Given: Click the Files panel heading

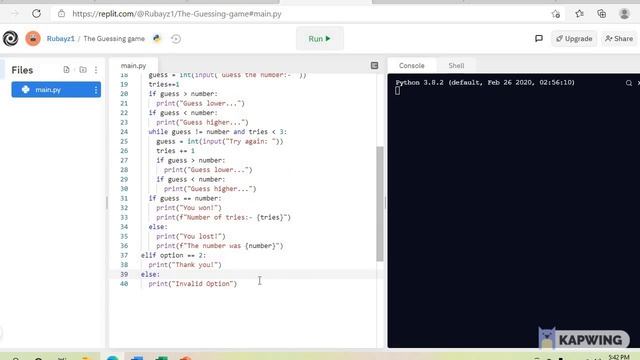Looking at the screenshot, I should click(22, 70).
